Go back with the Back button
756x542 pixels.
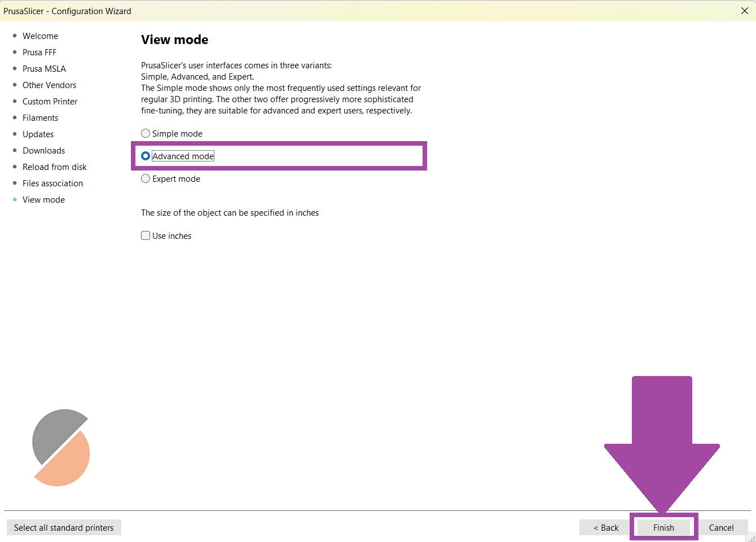[605, 527]
